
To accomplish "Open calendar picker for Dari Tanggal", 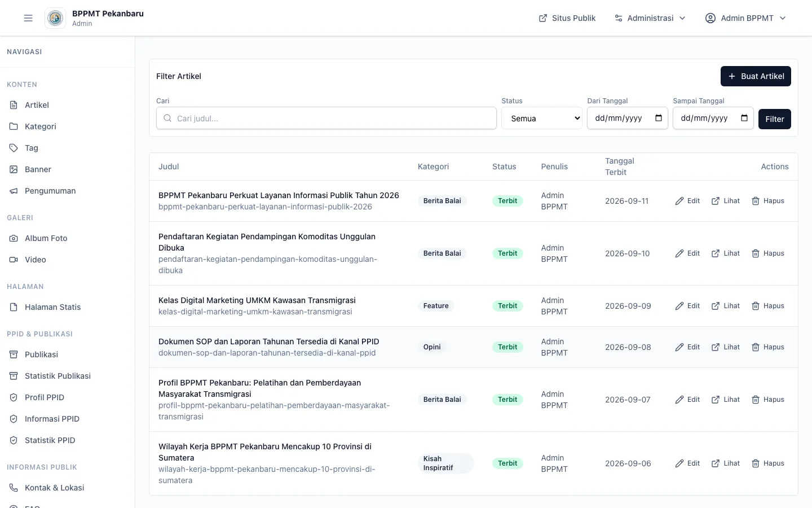I will [659, 118].
